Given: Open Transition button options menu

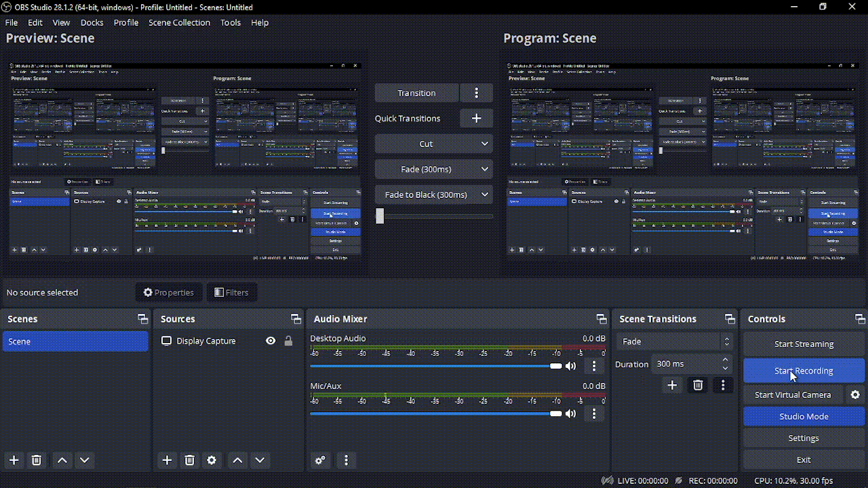Looking at the screenshot, I should coord(477,93).
